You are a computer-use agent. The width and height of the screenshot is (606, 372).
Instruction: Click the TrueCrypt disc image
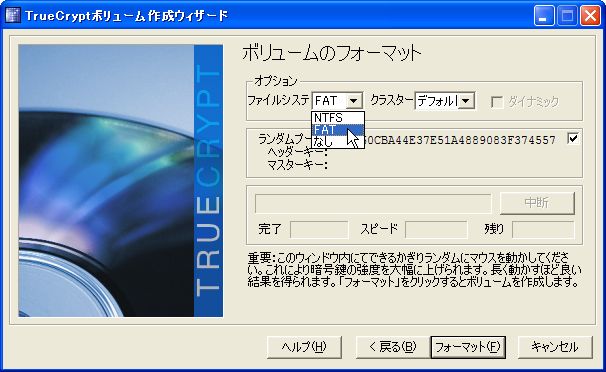120,180
